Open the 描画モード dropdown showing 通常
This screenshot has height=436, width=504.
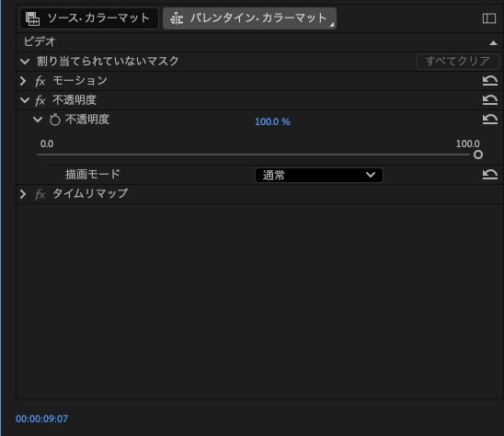pyautogui.click(x=319, y=175)
